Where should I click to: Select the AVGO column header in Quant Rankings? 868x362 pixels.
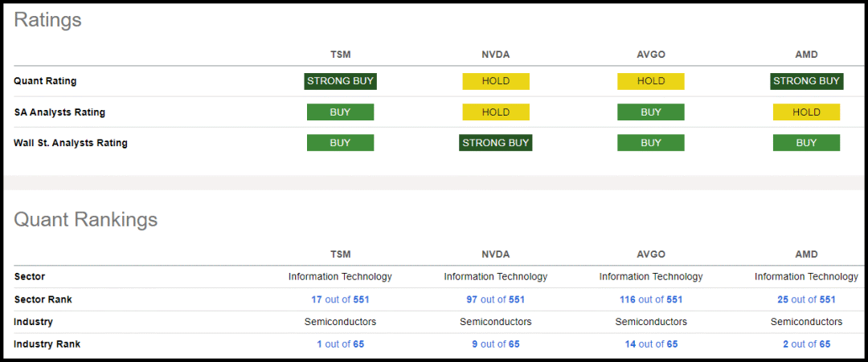tap(651, 254)
